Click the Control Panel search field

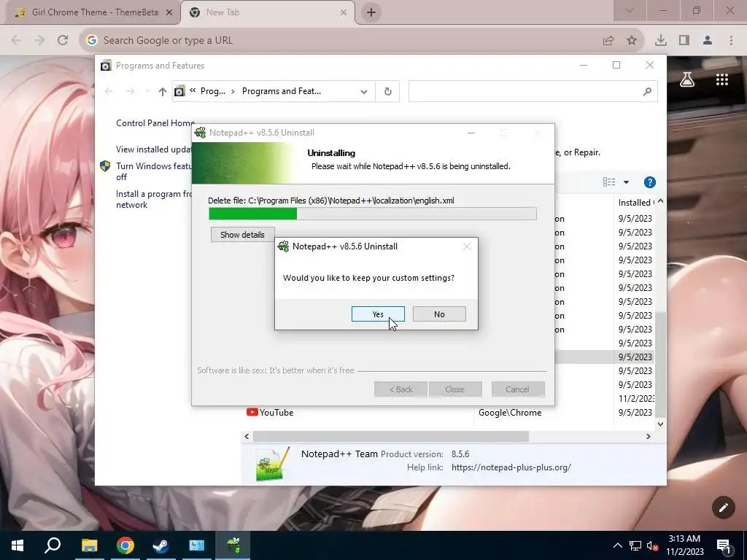[524, 91]
